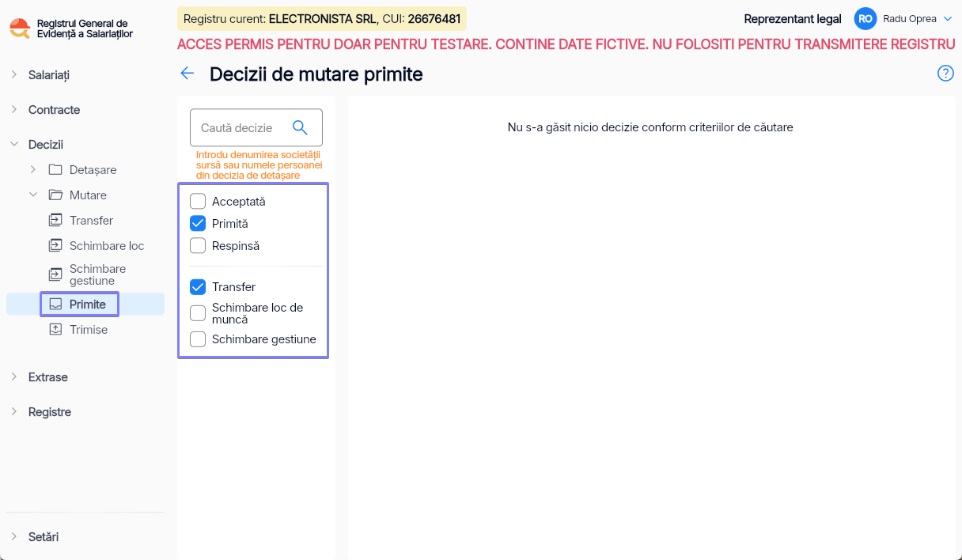Collapse the Mutare tree node

click(33, 195)
